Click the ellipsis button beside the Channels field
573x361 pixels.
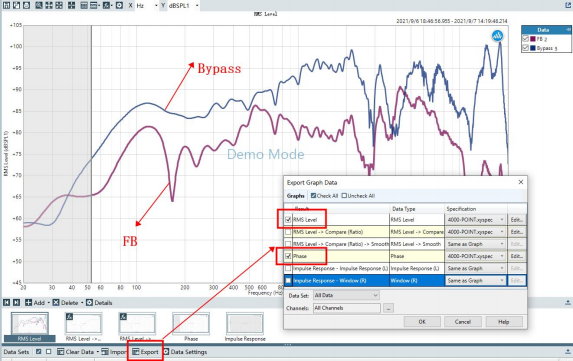(x=388, y=308)
